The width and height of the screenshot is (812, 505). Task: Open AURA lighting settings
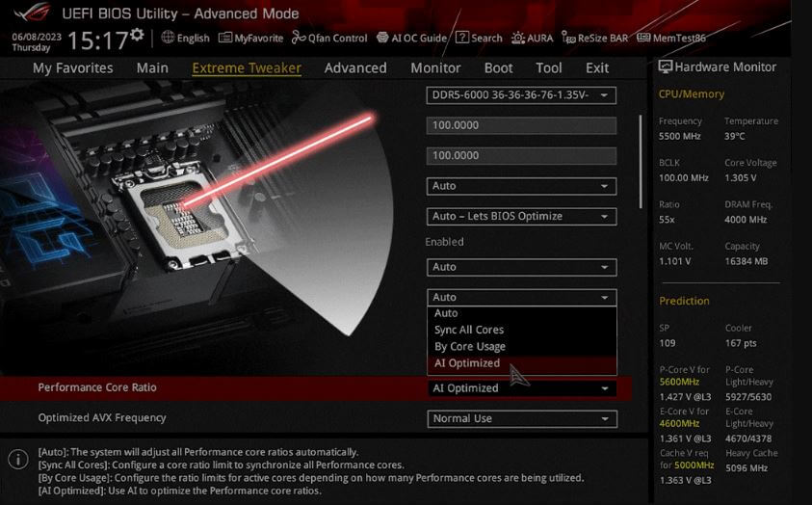click(532, 38)
